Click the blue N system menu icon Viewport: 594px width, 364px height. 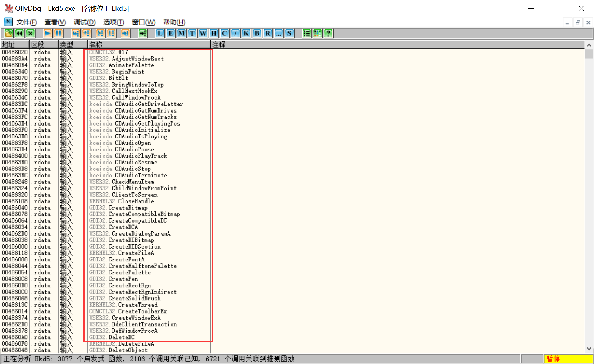(8, 22)
